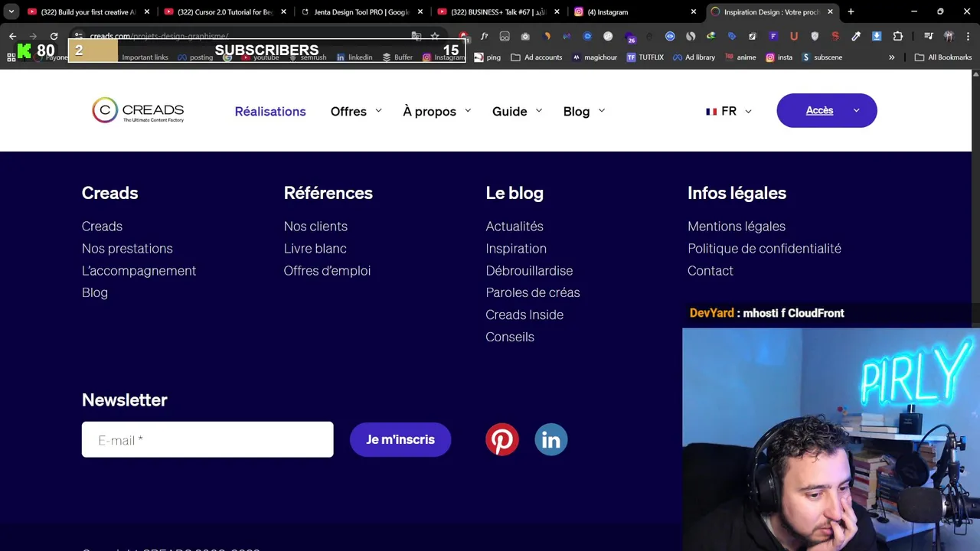Open the 'magichour' bookmark
Viewport: 980px width, 551px height.
[595, 57]
